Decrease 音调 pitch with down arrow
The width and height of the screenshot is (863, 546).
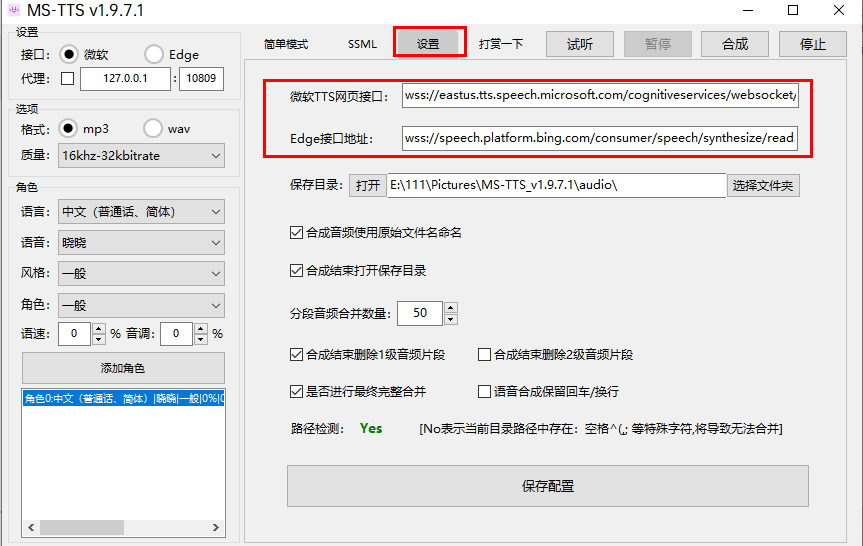tap(201, 339)
